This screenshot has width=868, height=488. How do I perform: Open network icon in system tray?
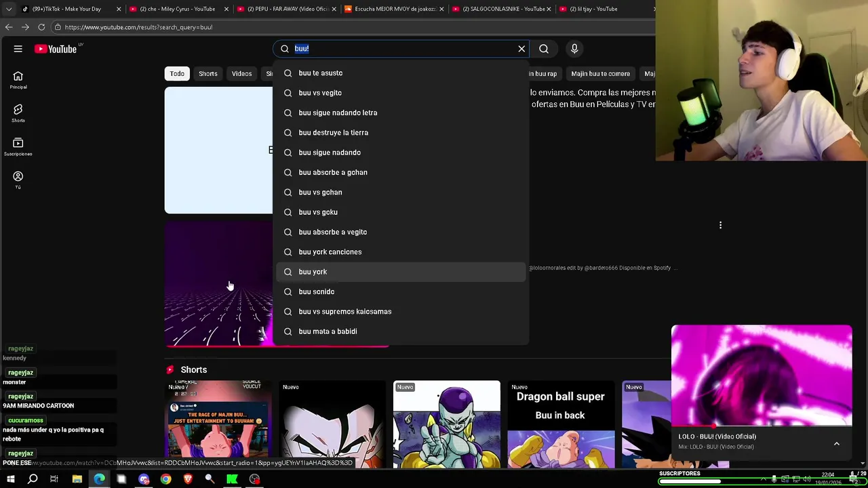click(796, 479)
